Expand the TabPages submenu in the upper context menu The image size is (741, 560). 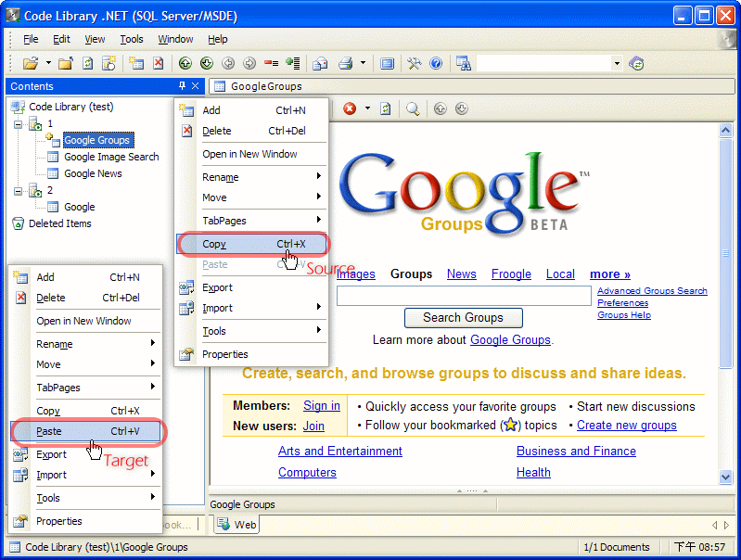click(x=252, y=221)
